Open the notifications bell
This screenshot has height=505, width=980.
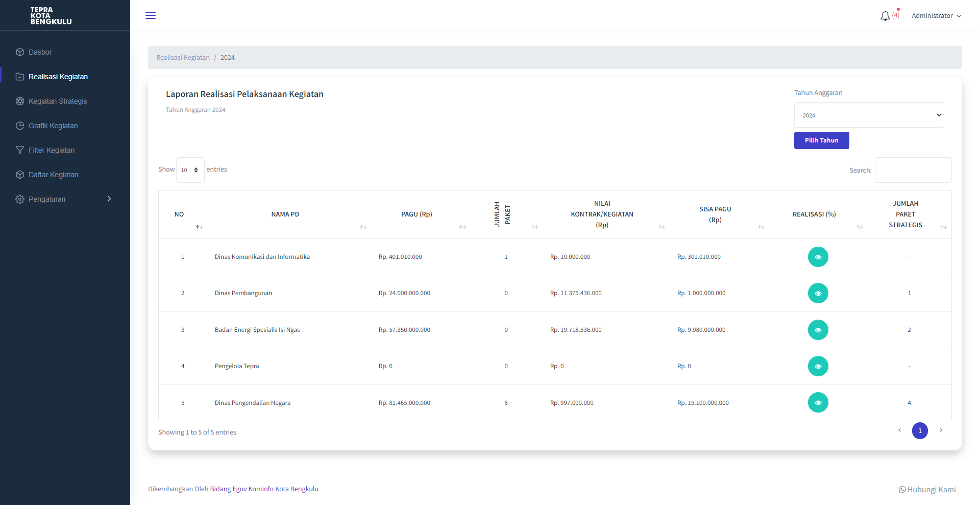(x=885, y=16)
